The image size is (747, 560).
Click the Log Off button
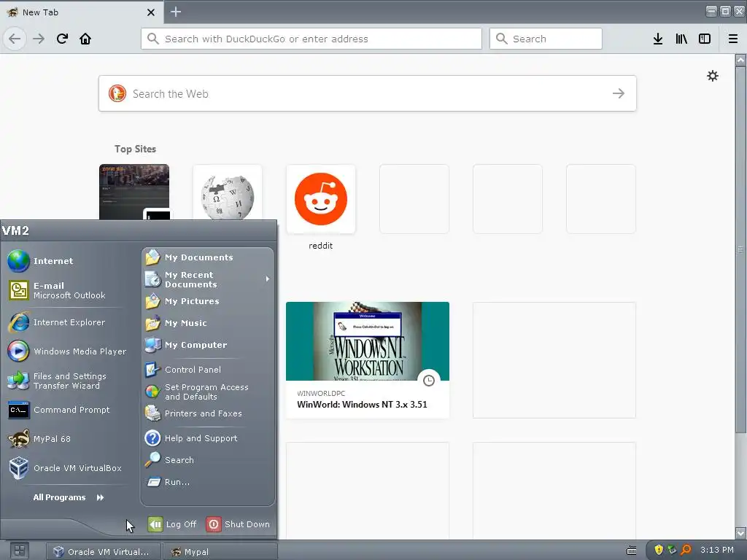172,524
